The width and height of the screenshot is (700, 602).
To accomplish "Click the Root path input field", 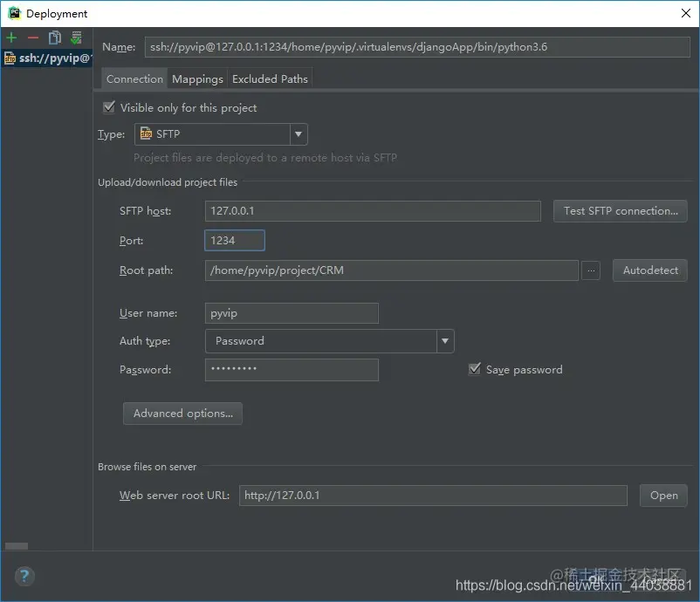I will [392, 270].
